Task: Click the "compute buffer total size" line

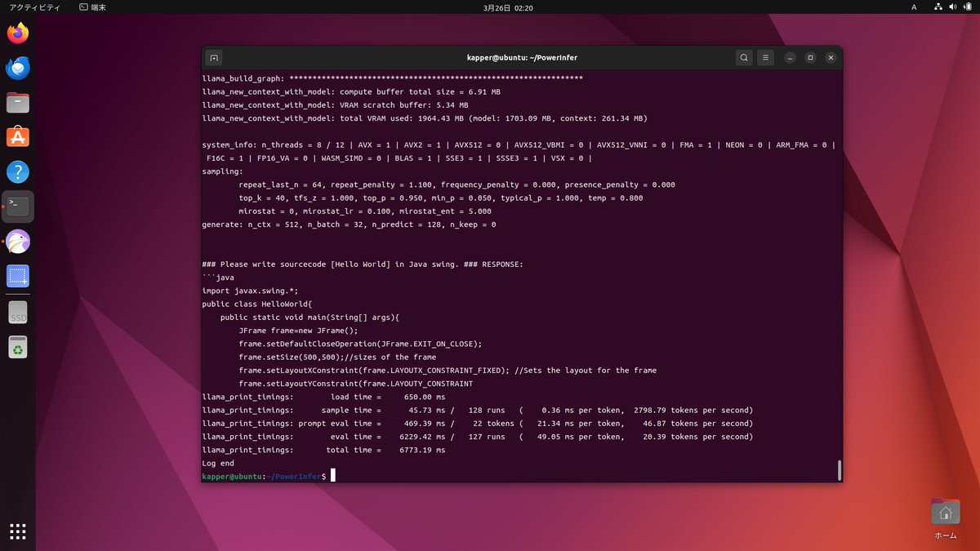Action: tap(351, 91)
